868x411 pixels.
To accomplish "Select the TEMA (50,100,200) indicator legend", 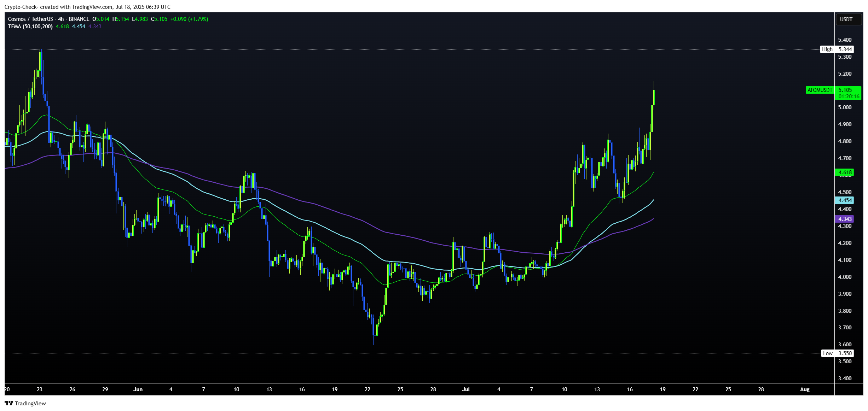I will 30,27.
